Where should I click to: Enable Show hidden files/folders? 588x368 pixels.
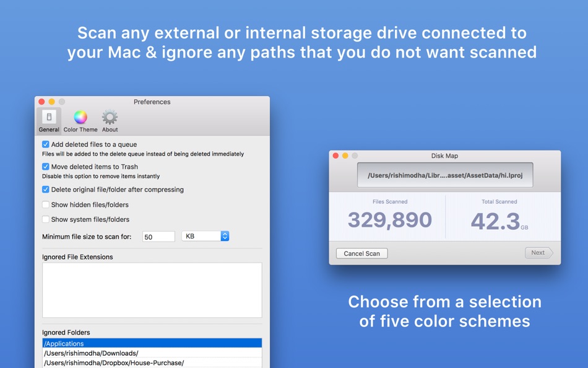(46, 204)
